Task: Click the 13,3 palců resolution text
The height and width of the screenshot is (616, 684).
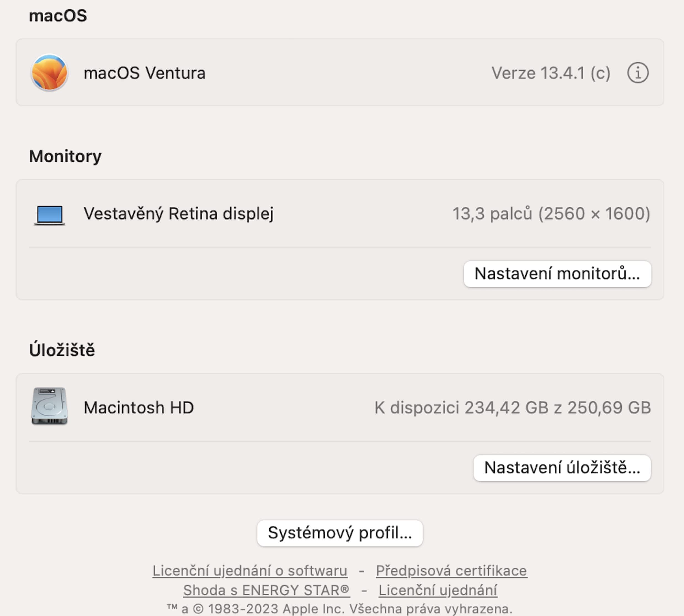Action: click(x=551, y=214)
